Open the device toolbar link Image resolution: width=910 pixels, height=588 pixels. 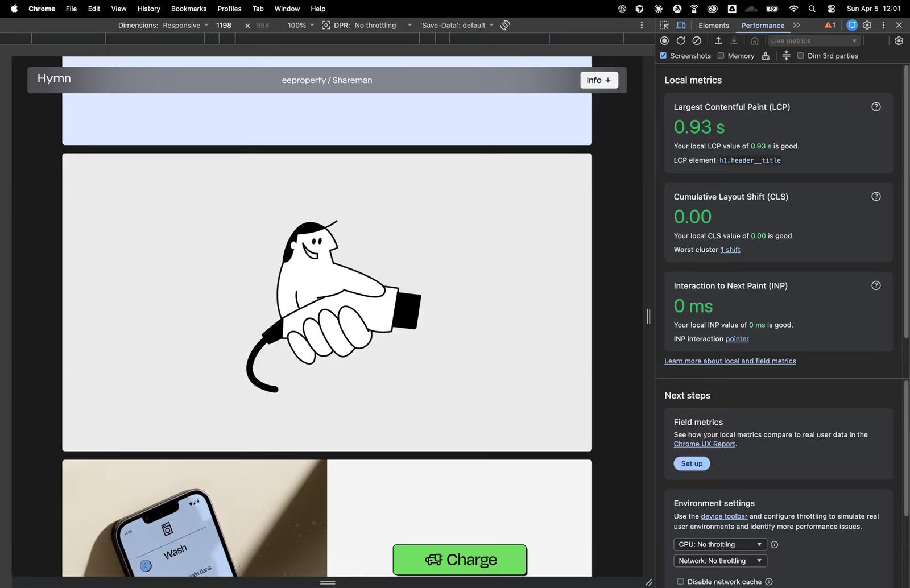click(724, 516)
